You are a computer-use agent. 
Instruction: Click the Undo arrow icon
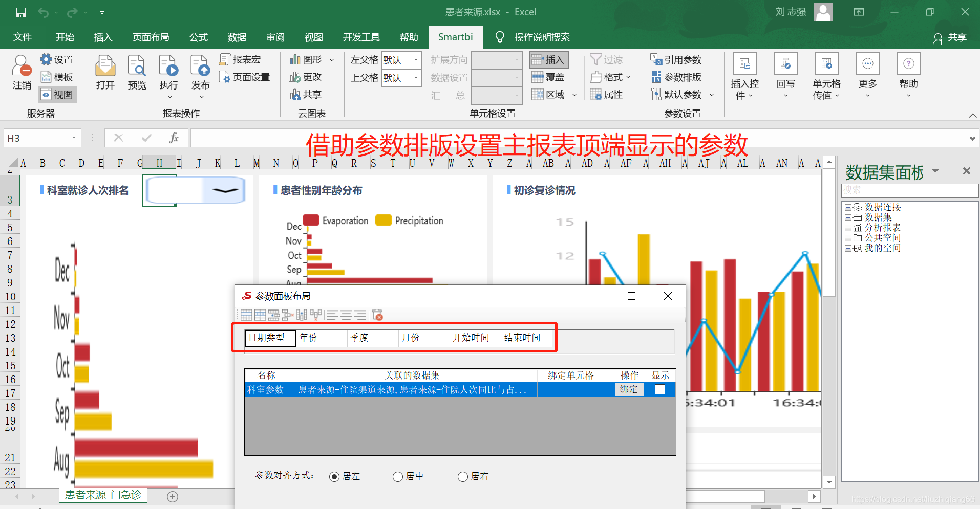coord(43,12)
